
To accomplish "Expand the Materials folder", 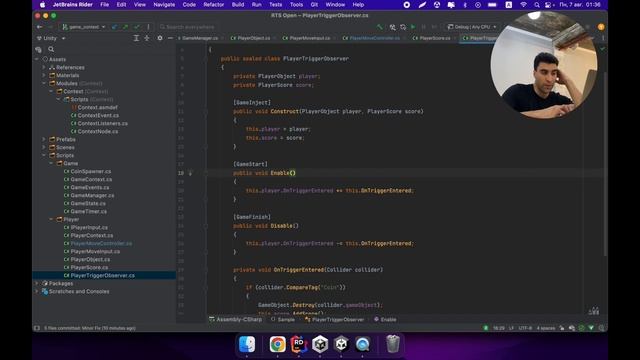I will 44,76.
